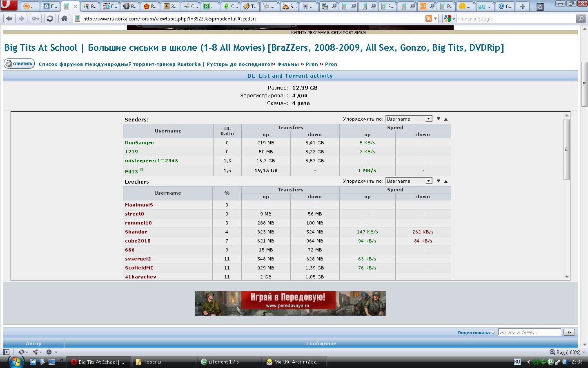Open the 'Играй в Передовую!' banner ad
The height and width of the screenshot is (368, 588).
(290, 303)
